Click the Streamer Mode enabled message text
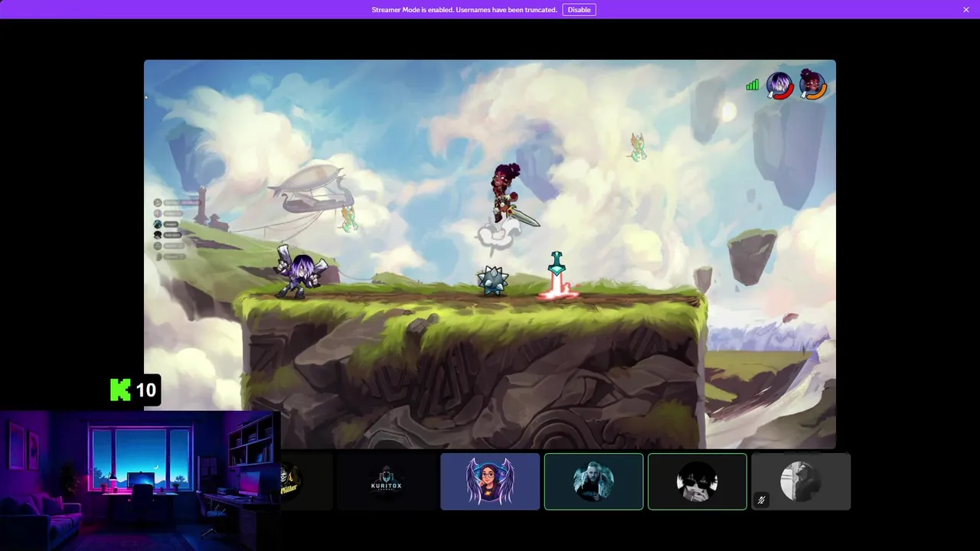Image resolution: width=980 pixels, height=551 pixels. [464, 10]
